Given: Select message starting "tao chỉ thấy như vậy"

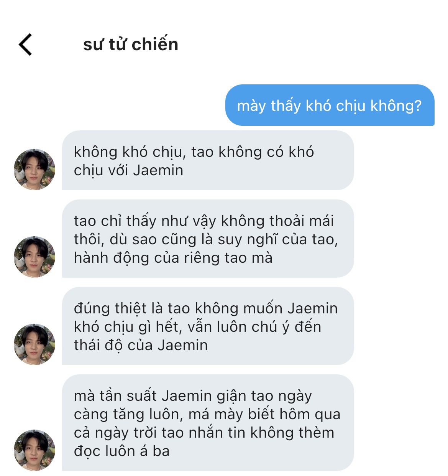Looking at the screenshot, I should point(208,239).
